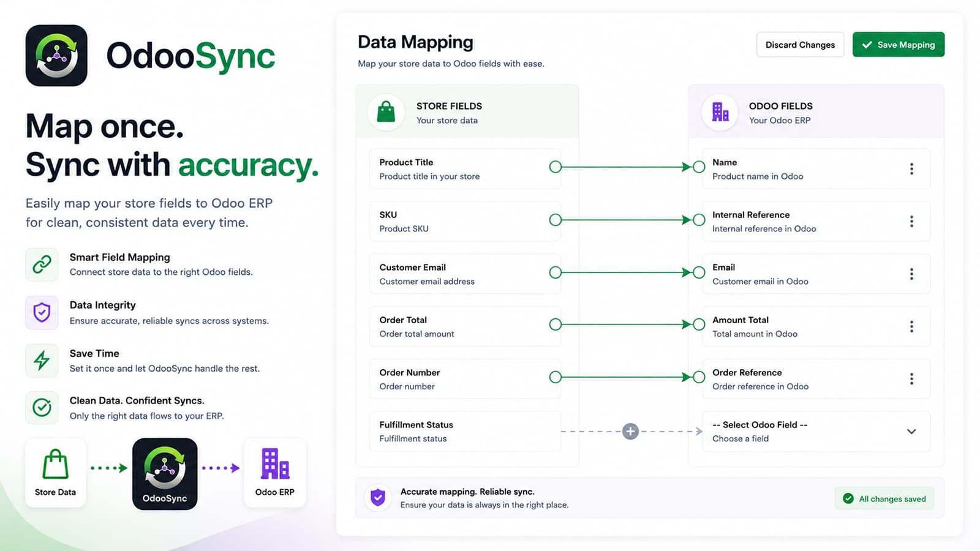980x551 pixels.
Task: Click the Save Mapping button
Action: (899, 45)
